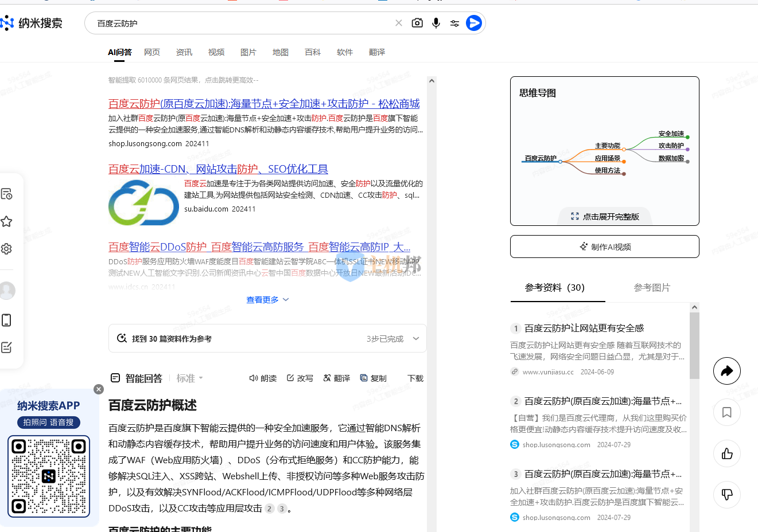Screen dimensions: 758x532
Task: Expand results with 查看更多
Action: (267, 300)
